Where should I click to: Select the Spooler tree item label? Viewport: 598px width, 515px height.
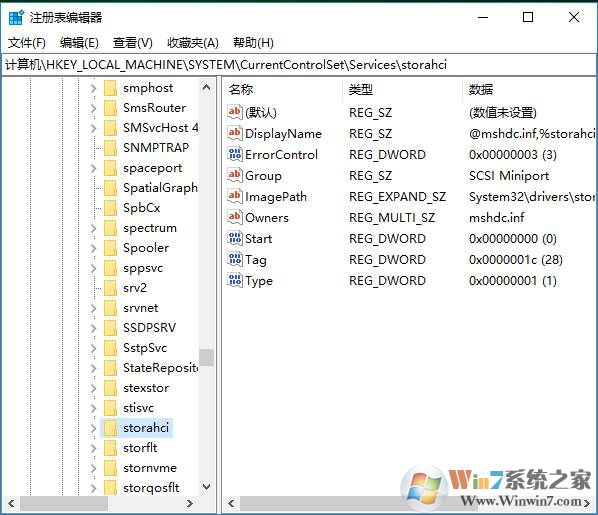pyautogui.click(x=146, y=248)
